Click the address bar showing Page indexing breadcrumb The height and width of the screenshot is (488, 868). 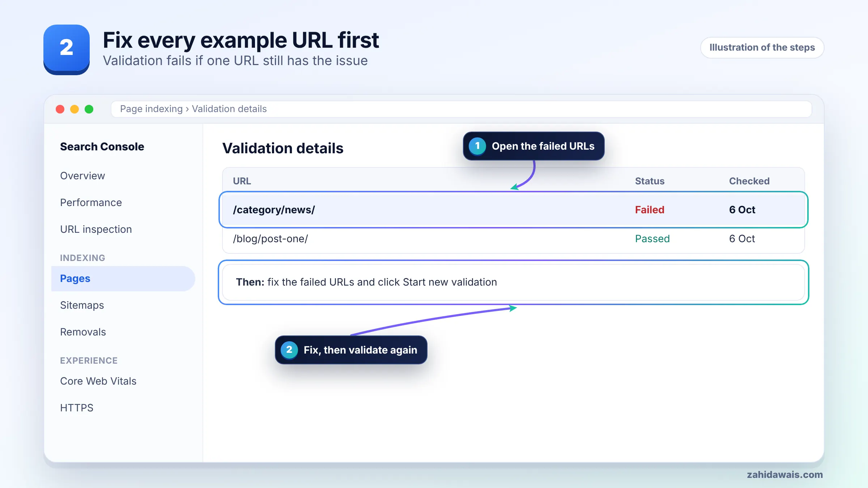(x=461, y=109)
